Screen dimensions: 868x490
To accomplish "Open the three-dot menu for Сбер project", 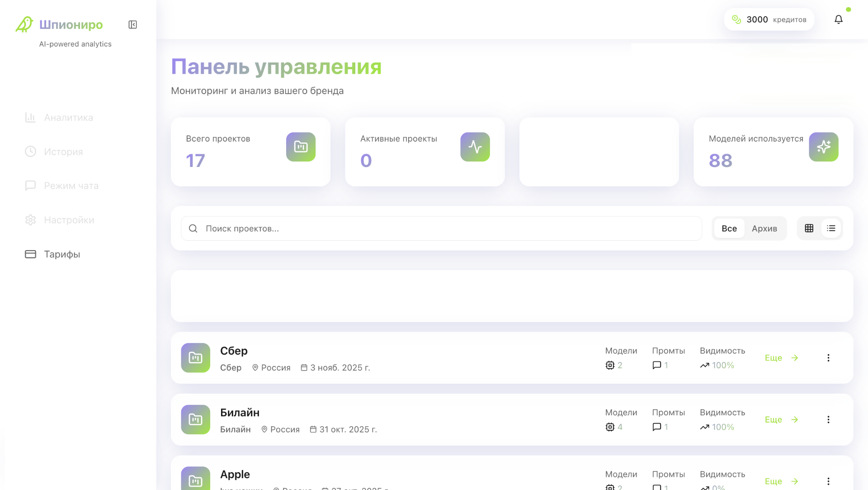I will tap(829, 357).
